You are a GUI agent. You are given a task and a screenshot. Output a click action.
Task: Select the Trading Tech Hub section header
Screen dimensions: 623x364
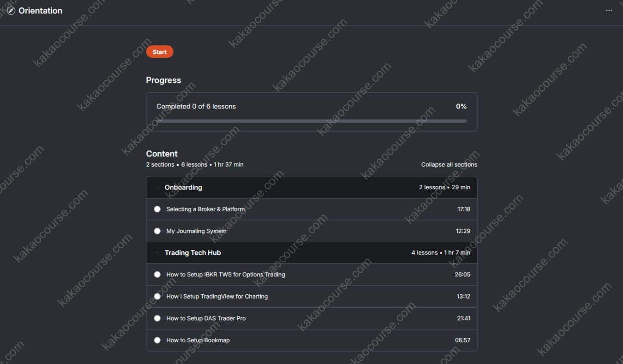193,252
